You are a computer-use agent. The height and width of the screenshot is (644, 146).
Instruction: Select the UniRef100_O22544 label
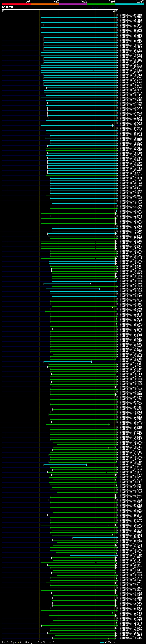coord(131,118)
